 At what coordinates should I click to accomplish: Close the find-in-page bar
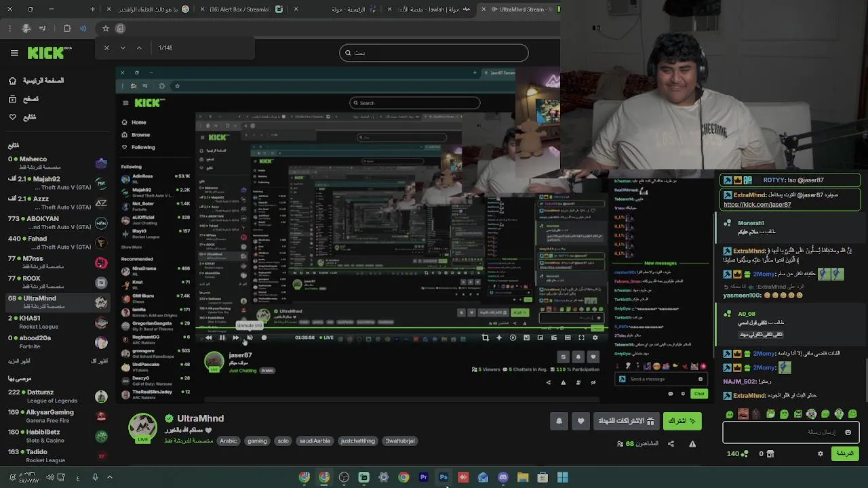coord(106,47)
